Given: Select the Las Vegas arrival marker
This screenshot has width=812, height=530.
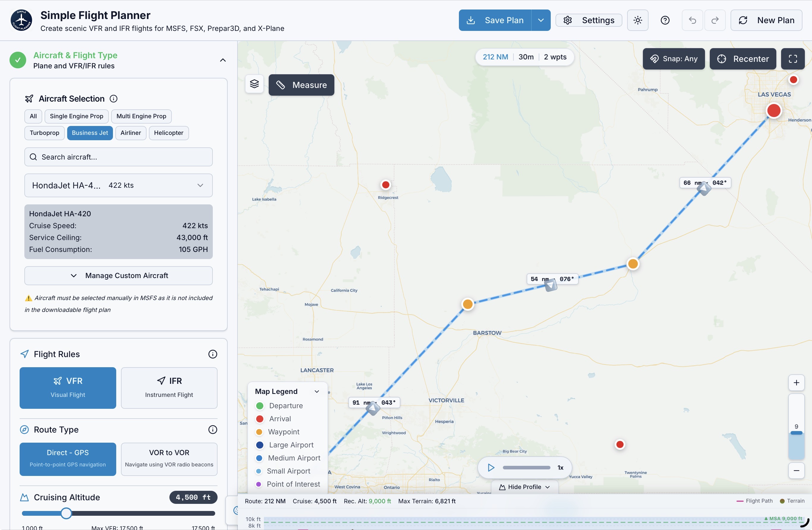Looking at the screenshot, I should coord(773,111).
